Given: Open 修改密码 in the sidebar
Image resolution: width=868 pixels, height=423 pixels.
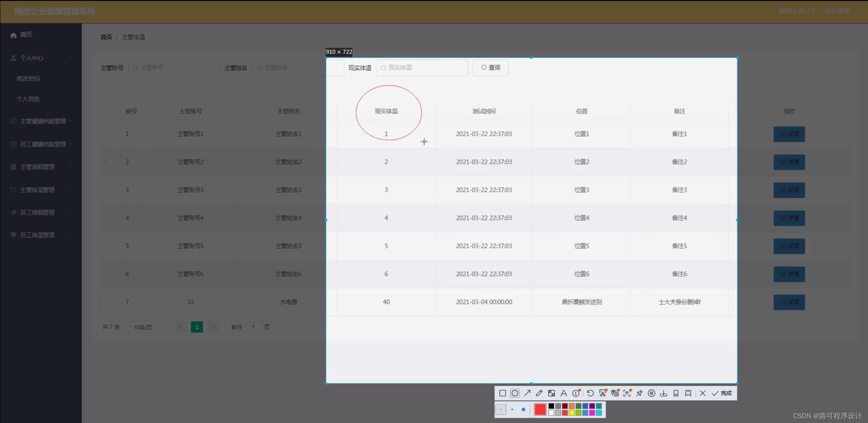Looking at the screenshot, I should coord(28,79).
